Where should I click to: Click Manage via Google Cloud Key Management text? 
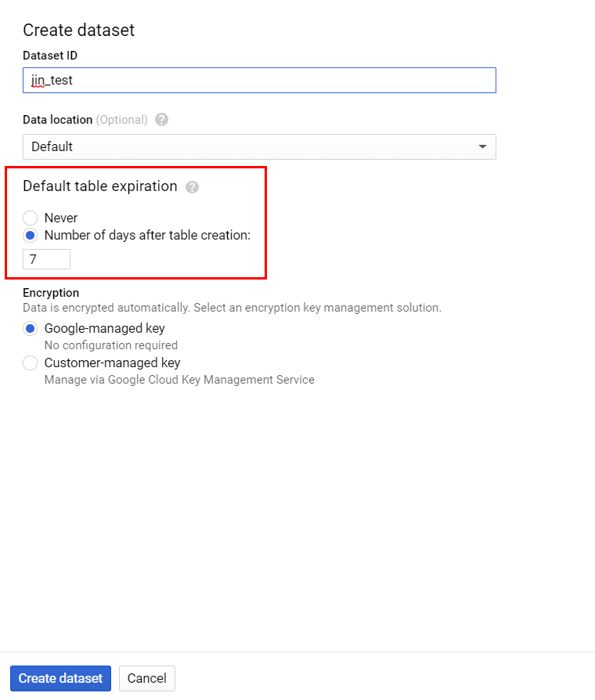coord(178,379)
